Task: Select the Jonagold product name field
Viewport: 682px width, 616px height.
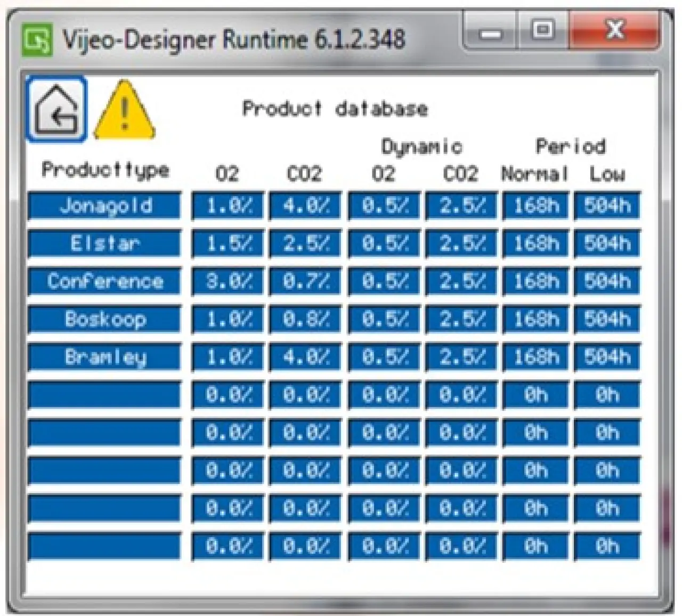Action: [105, 206]
